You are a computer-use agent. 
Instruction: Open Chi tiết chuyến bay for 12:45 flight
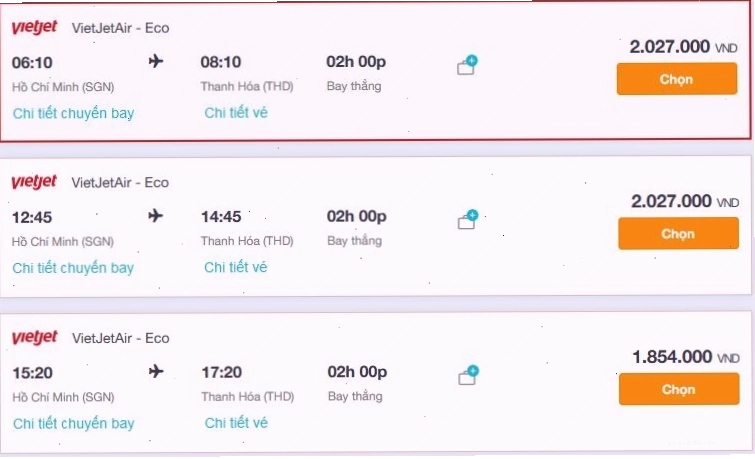pos(73,268)
